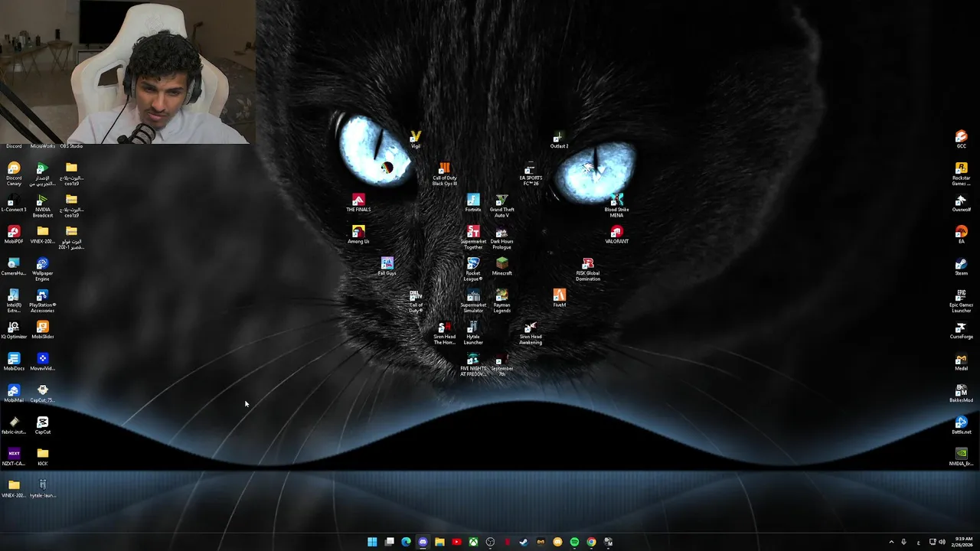Viewport: 980px width, 551px height.
Task: Open the MobiDocs shortcut
Action: 14,362
